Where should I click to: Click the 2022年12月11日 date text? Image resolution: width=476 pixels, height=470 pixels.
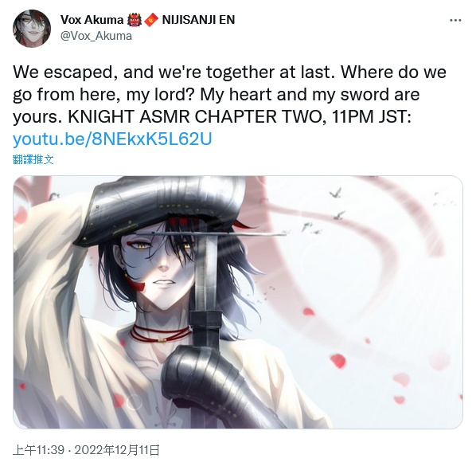(117, 450)
